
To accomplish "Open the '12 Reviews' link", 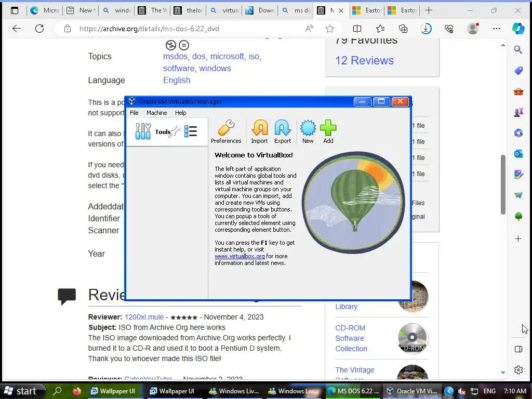I will pos(364,60).
